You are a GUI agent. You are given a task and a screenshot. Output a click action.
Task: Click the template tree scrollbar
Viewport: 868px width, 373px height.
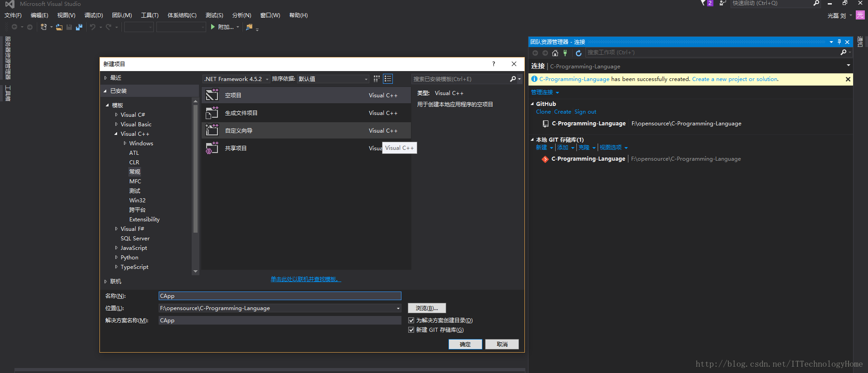pyautogui.click(x=195, y=168)
